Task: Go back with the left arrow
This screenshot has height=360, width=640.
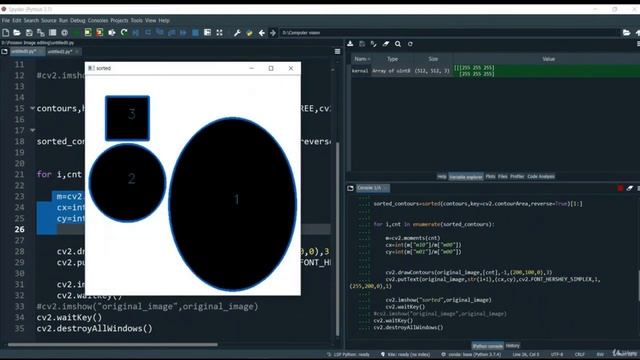Action: (261, 33)
